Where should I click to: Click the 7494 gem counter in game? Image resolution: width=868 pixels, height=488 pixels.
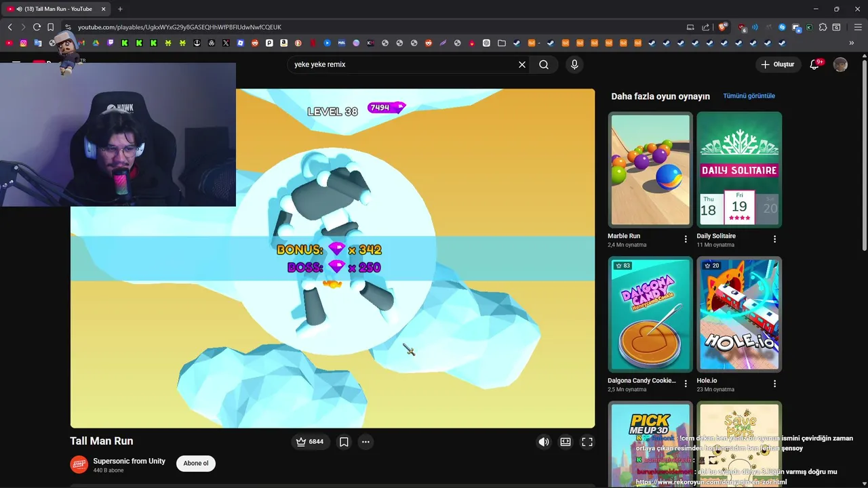[386, 108]
